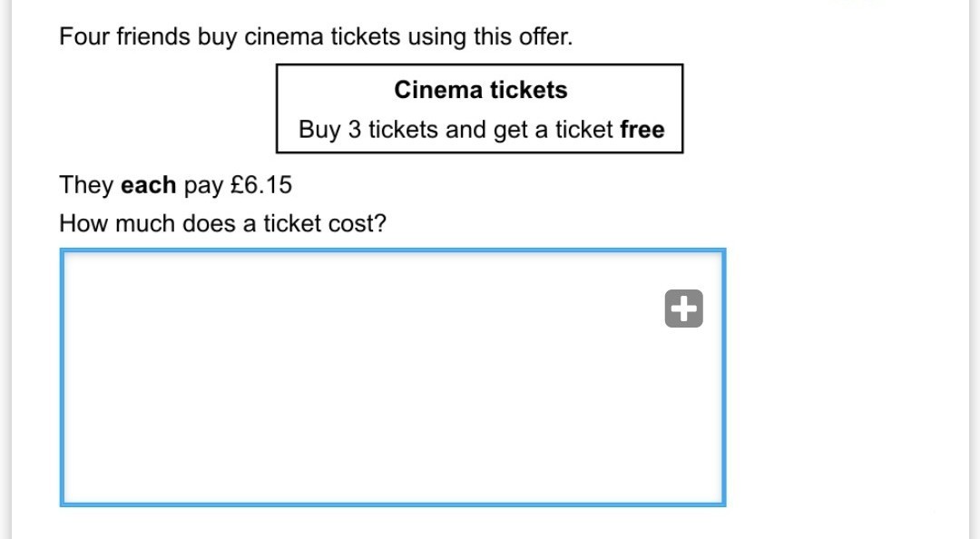This screenshot has height=539, width=980.
Task: Click the grey plus icon in answer box
Action: [683, 309]
